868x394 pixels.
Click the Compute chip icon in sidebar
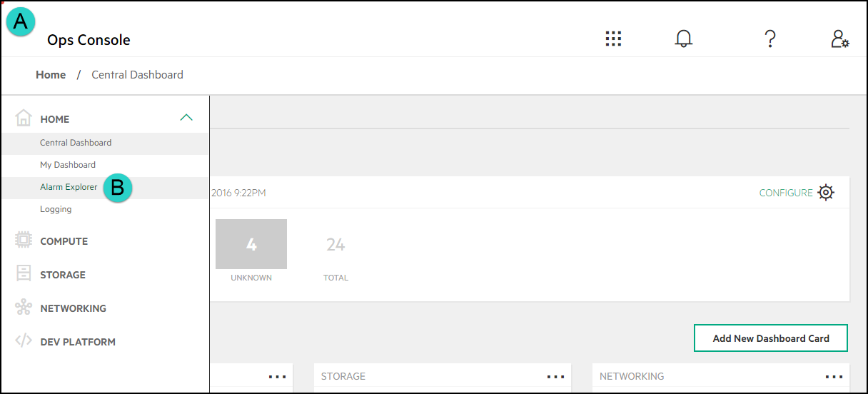tap(24, 241)
